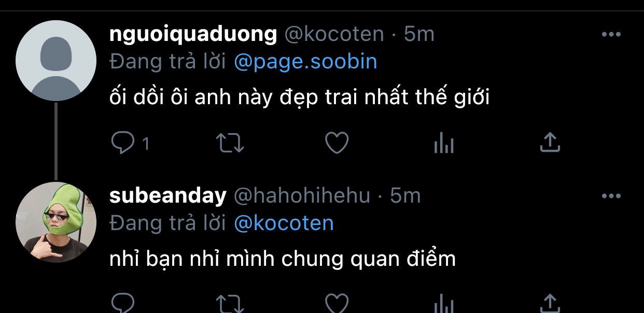Open tweet text "nhỉ bạn nhỉ mình chung quan điểm"
The image size is (644, 313).
pyautogui.click(x=283, y=259)
